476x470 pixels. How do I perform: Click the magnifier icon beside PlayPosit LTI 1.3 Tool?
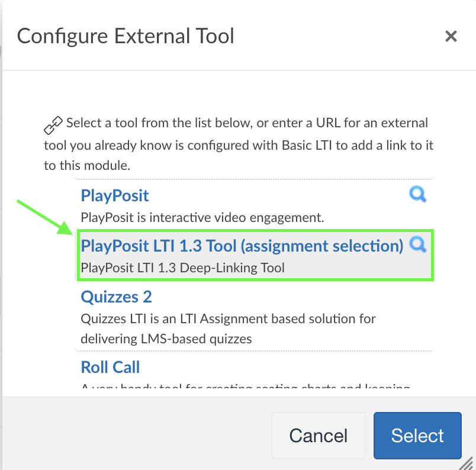tap(418, 244)
